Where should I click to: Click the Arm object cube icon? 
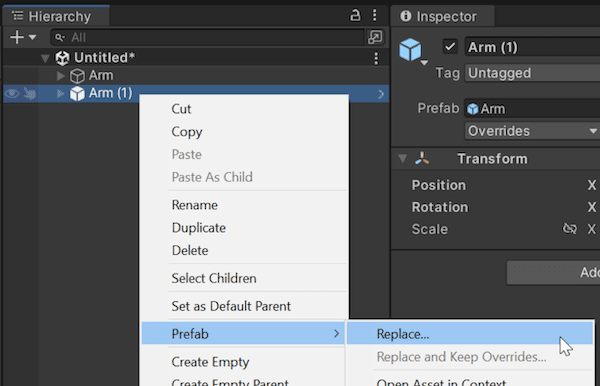(77, 76)
